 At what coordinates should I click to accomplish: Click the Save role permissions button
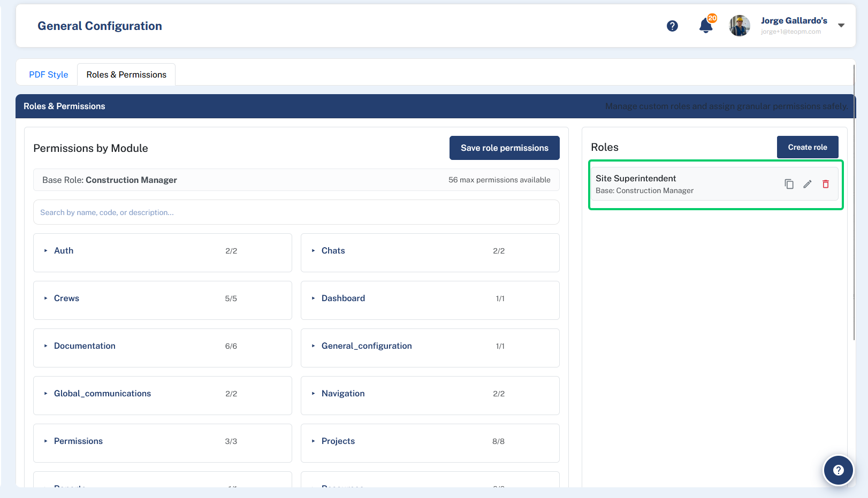505,148
